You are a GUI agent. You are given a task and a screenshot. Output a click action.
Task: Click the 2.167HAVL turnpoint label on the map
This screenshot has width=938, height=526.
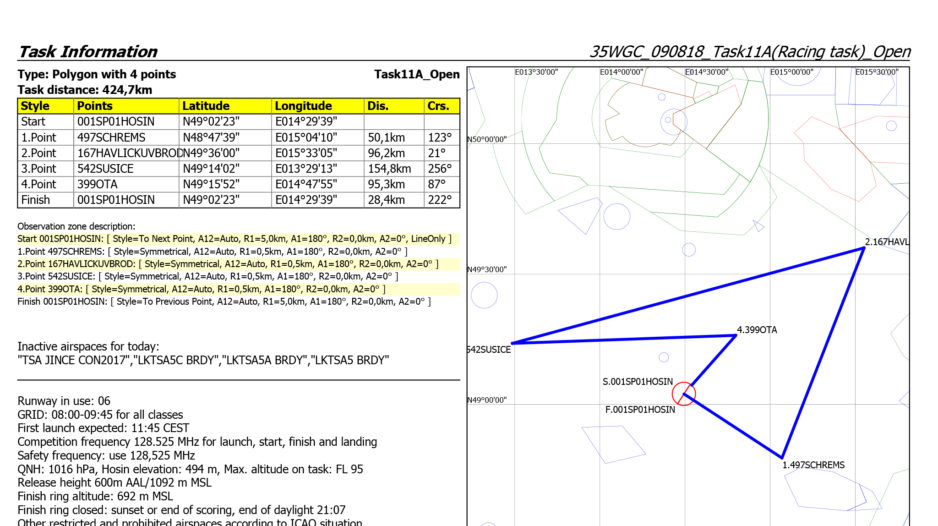(886, 242)
